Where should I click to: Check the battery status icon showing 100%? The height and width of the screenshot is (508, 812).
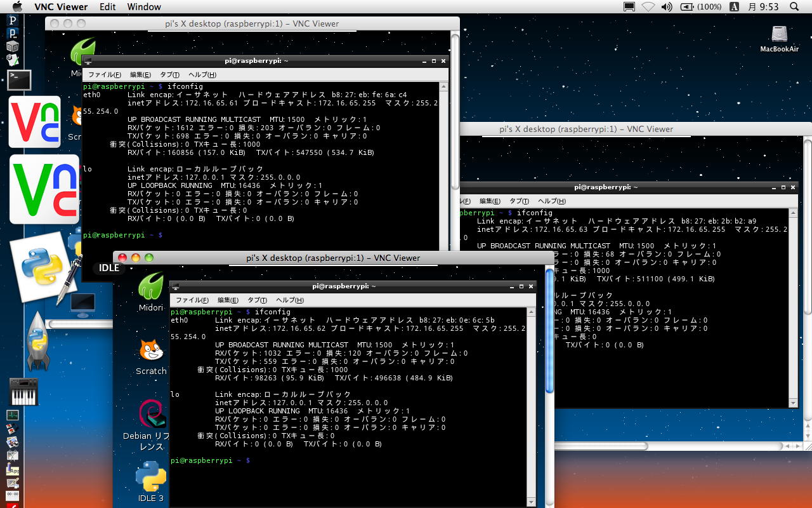[700, 7]
